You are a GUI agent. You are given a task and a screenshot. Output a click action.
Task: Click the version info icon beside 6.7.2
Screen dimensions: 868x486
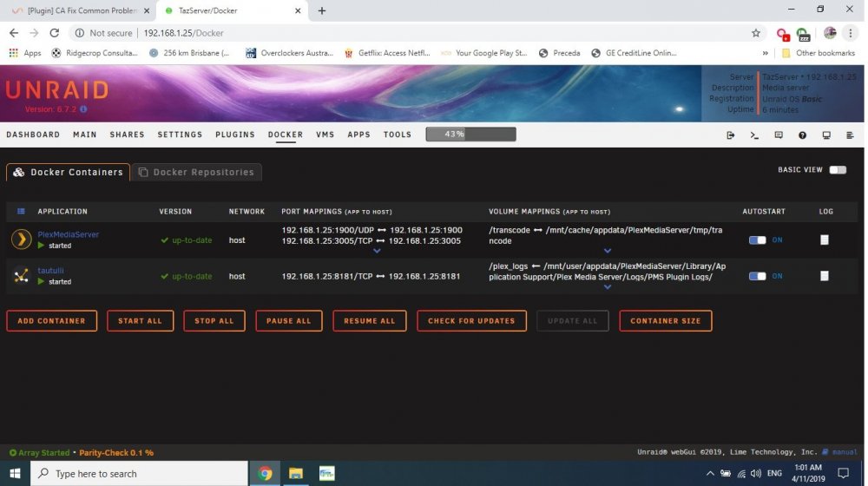(x=83, y=109)
